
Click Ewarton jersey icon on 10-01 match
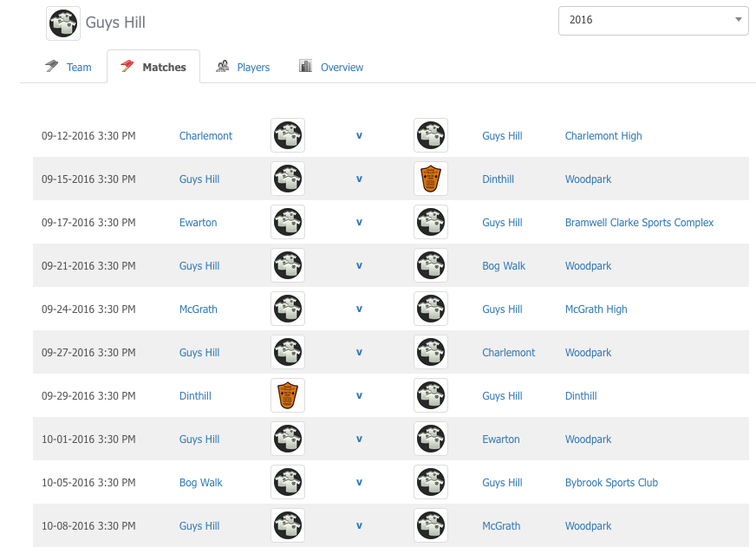coord(431,439)
